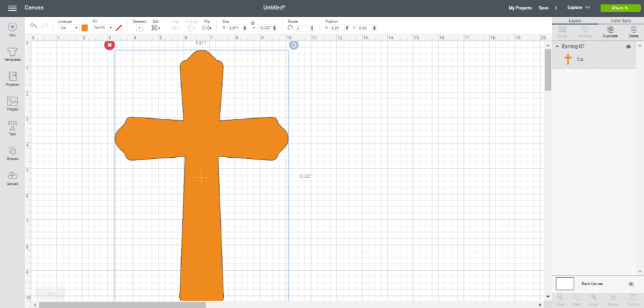This screenshot has width=644, height=308.
Task: Open the Explore machine dropdown
Action: point(579,8)
